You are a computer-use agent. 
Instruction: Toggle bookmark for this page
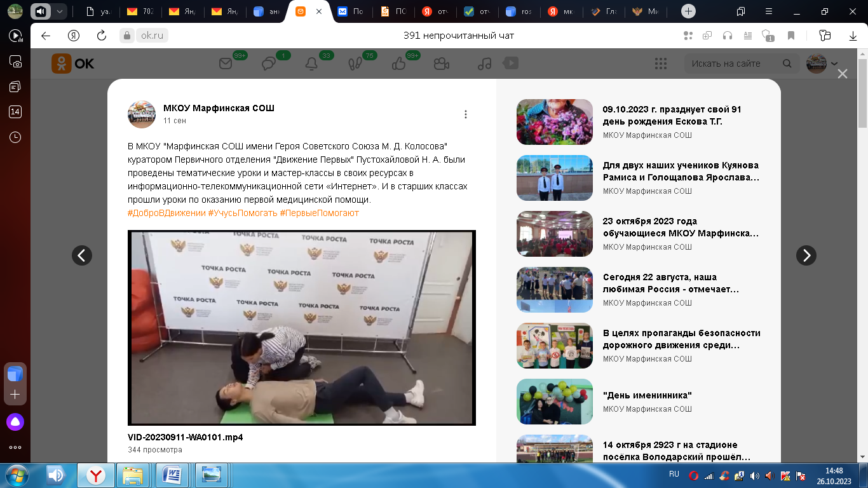(x=791, y=36)
